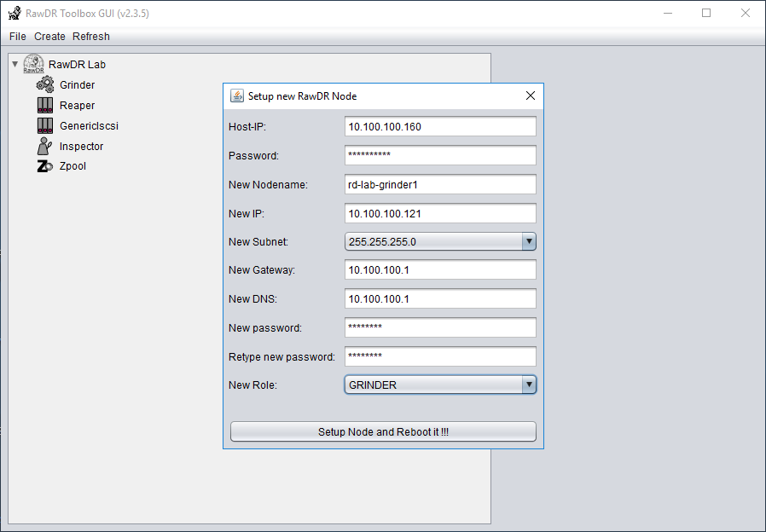
Task: Select the GRINDER role combo box
Action: click(440, 385)
